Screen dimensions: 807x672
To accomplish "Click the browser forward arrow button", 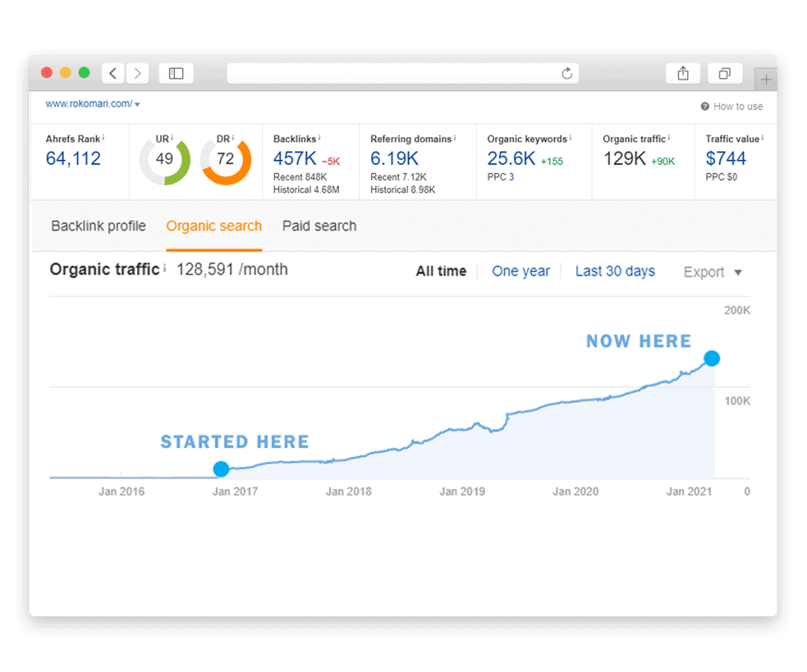I will click(137, 73).
